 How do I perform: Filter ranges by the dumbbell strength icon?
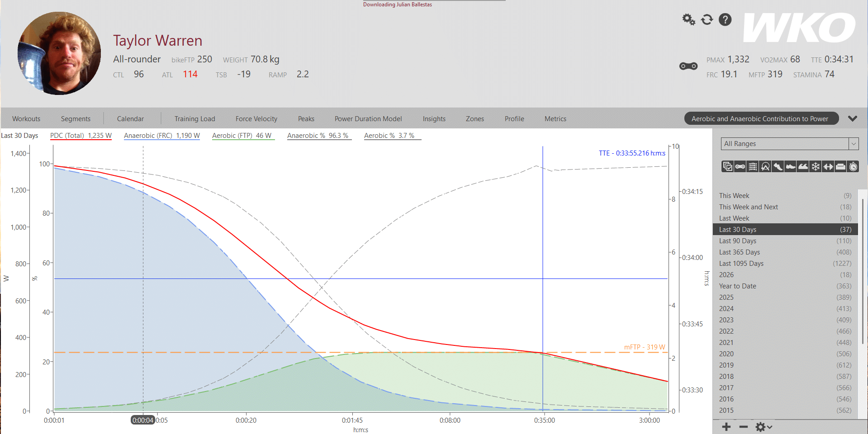(828, 167)
